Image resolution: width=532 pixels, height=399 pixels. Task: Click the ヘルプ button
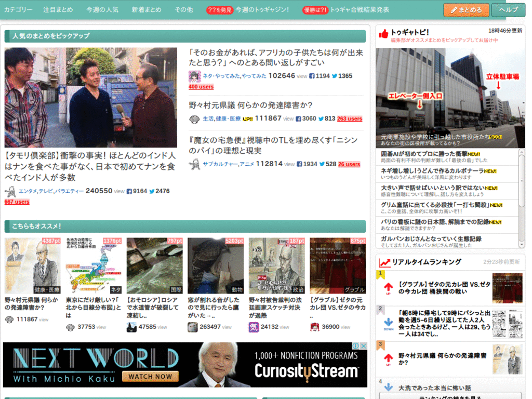coord(508,10)
